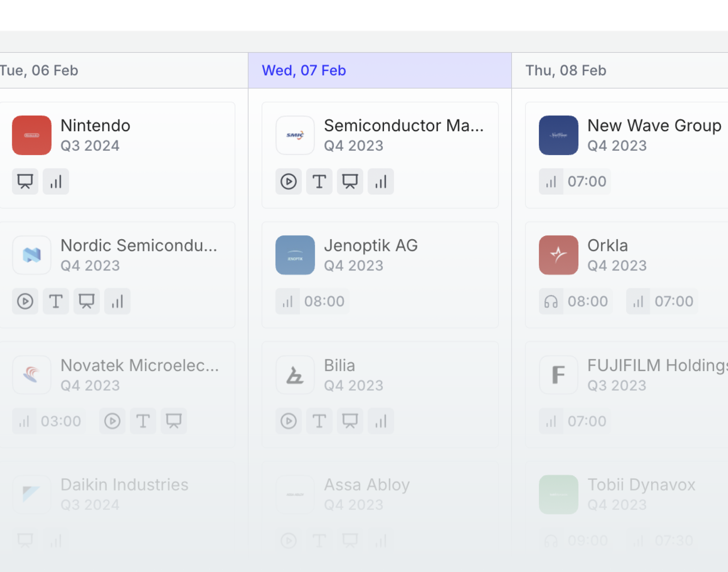Open the Tobii Dynavox company name

[x=642, y=485]
